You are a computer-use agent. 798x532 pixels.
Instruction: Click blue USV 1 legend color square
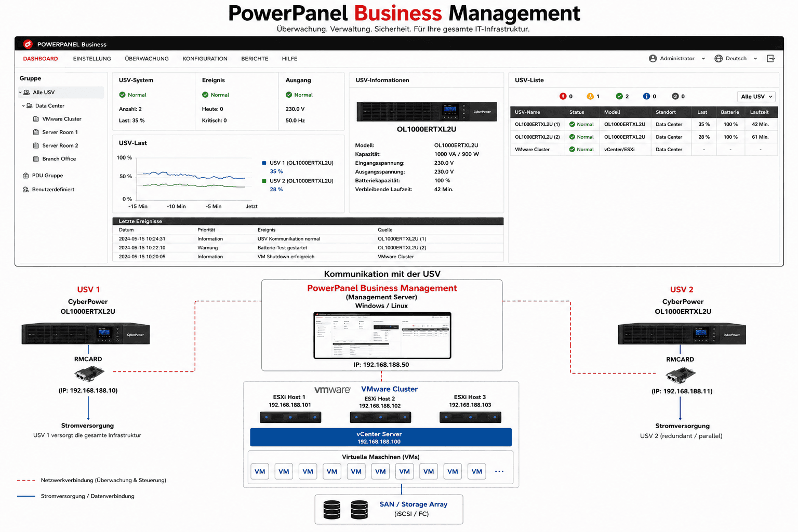[x=264, y=163]
